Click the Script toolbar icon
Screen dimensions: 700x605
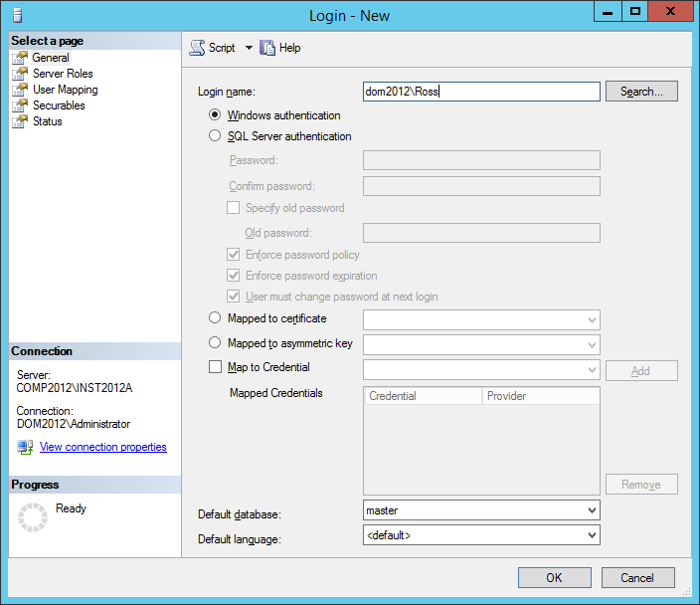(x=197, y=48)
